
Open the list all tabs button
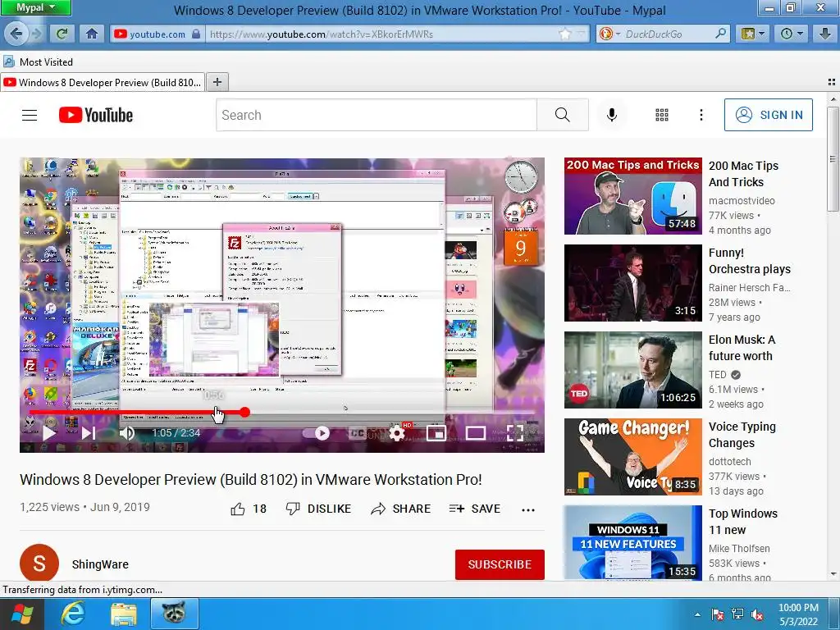point(832,82)
